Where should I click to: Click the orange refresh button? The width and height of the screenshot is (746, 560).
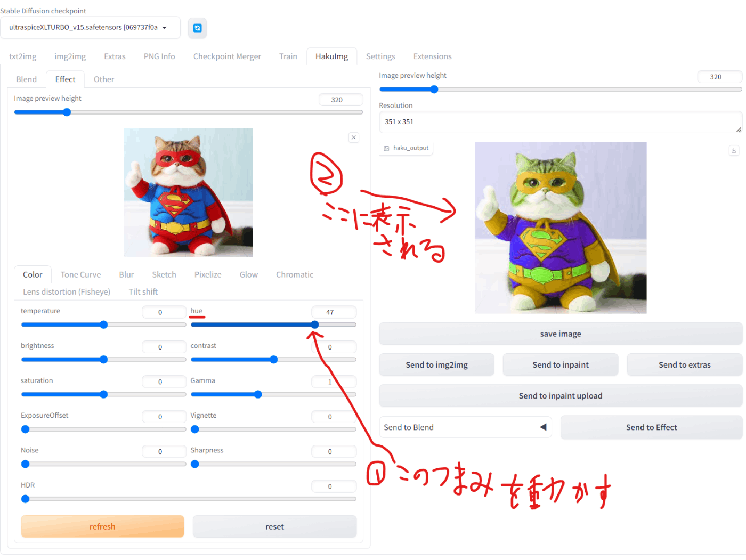pyautogui.click(x=102, y=526)
